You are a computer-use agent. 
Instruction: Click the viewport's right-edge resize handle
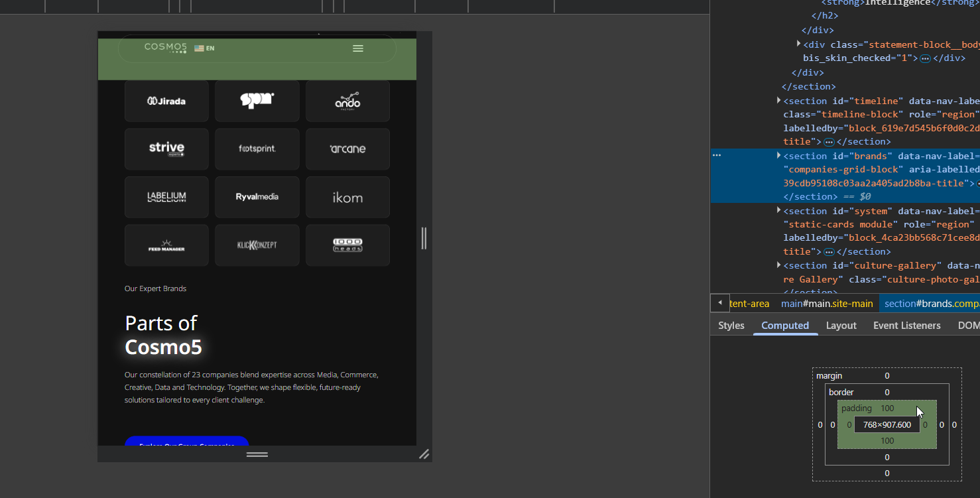pos(424,238)
